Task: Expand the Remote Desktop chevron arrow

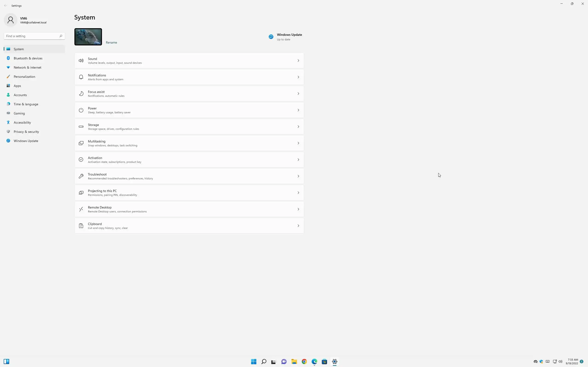Action: coord(298,209)
